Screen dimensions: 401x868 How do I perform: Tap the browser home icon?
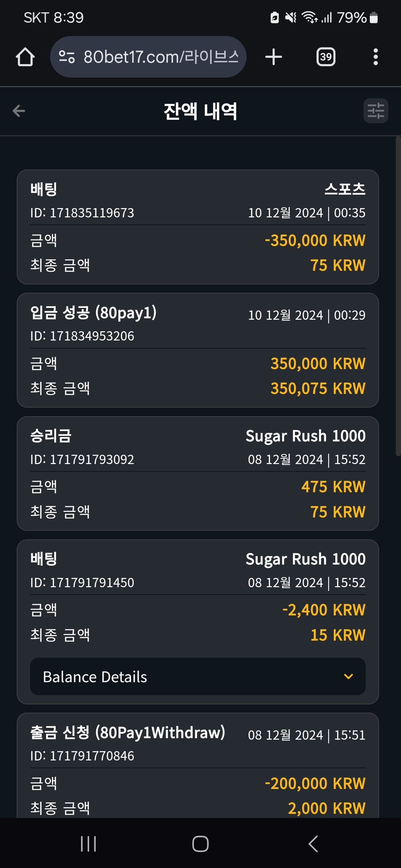[25, 57]
